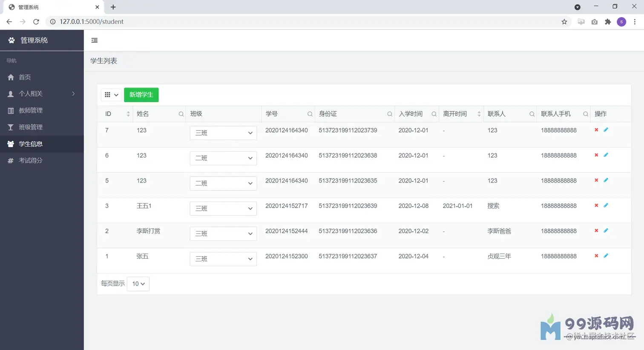Screen dimensions: 644x350
Task: Edit the 王五1 student row
Action: click(x=606, y=205)
